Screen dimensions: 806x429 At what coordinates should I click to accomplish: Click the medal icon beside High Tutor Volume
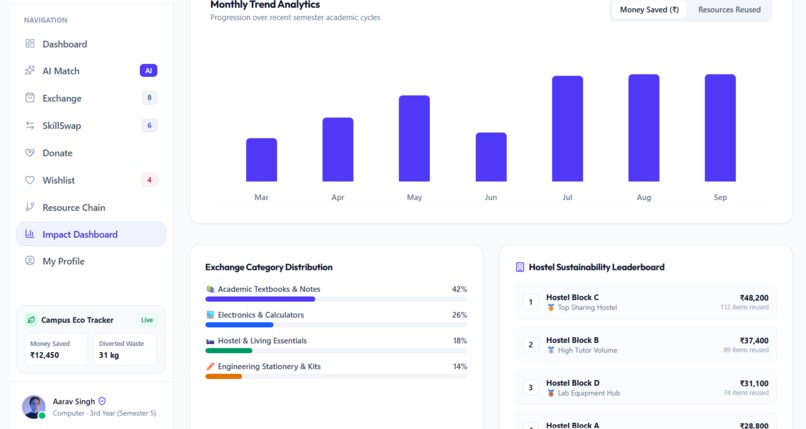(551, 350)
